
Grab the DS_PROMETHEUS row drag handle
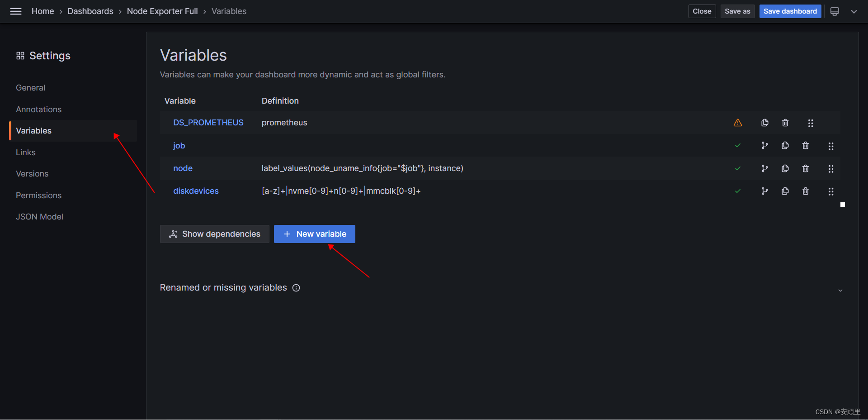coord(811,123)
